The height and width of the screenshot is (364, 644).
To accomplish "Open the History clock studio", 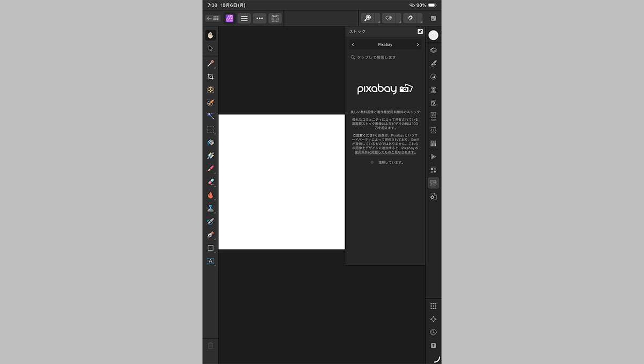I will tap(433, 332).
